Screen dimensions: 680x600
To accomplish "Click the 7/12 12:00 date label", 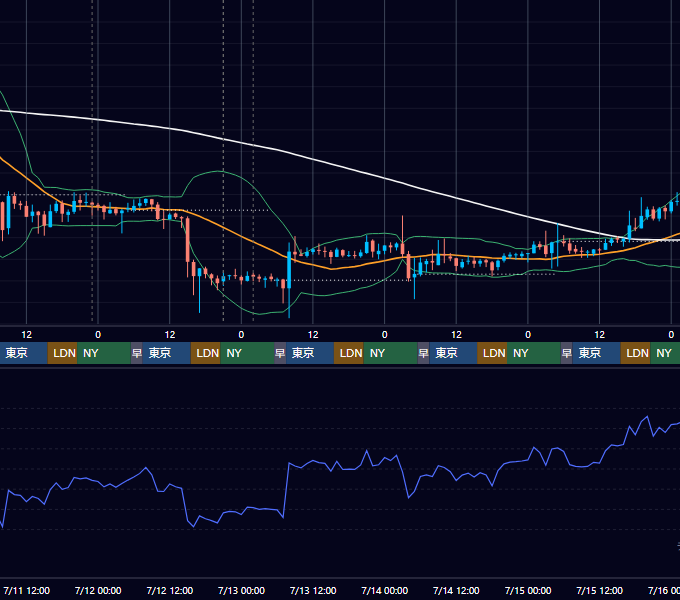I will pyautogui.click(x=170, y=590).
